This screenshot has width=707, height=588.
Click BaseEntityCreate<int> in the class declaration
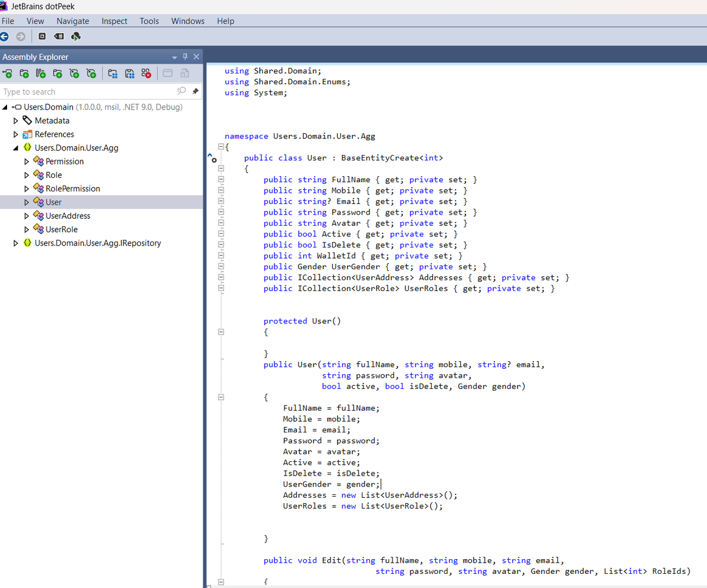tap(392, 158)
